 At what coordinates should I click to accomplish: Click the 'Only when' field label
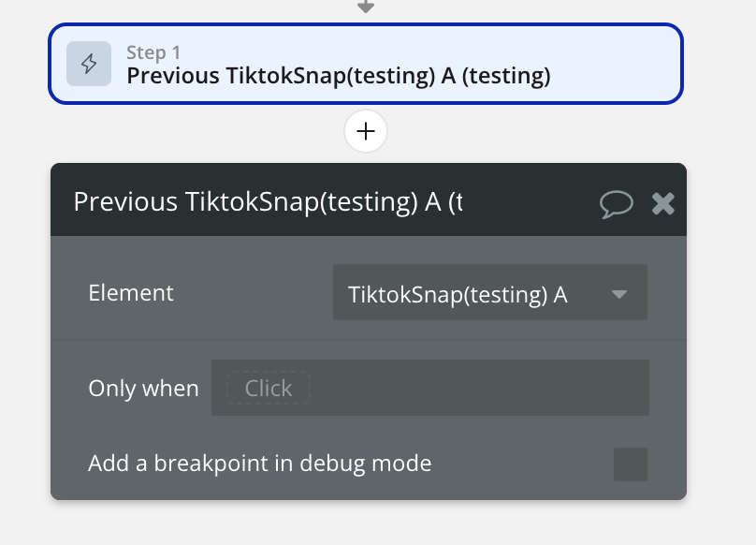[143, 388]
